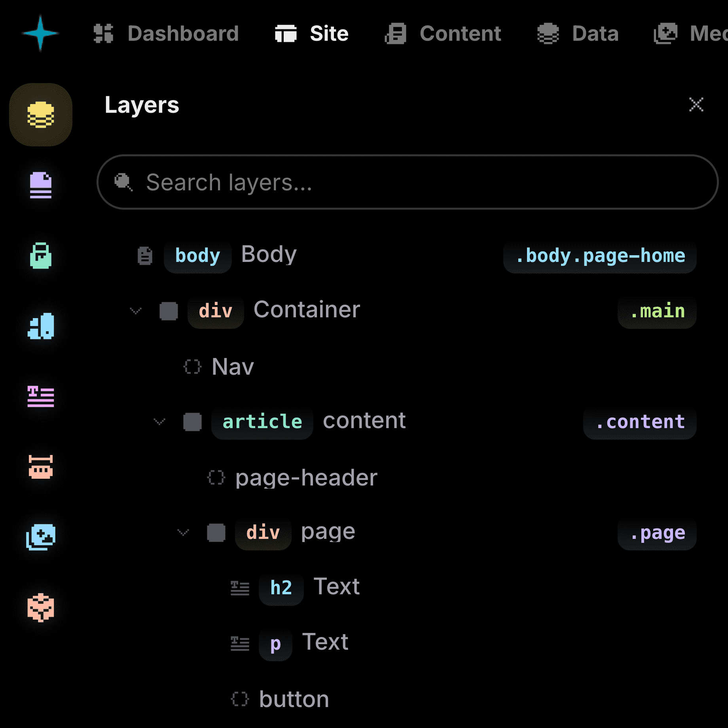Open the blue media gallery sidebar icon
The width and height of the screenshot is (728, 728).
point(41,537)
